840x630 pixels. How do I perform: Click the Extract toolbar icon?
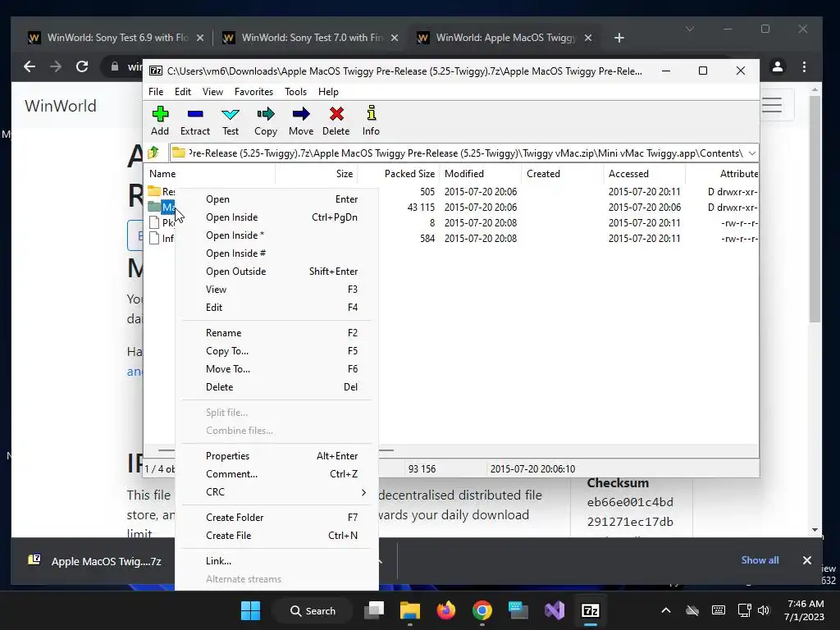pos(195,121)
